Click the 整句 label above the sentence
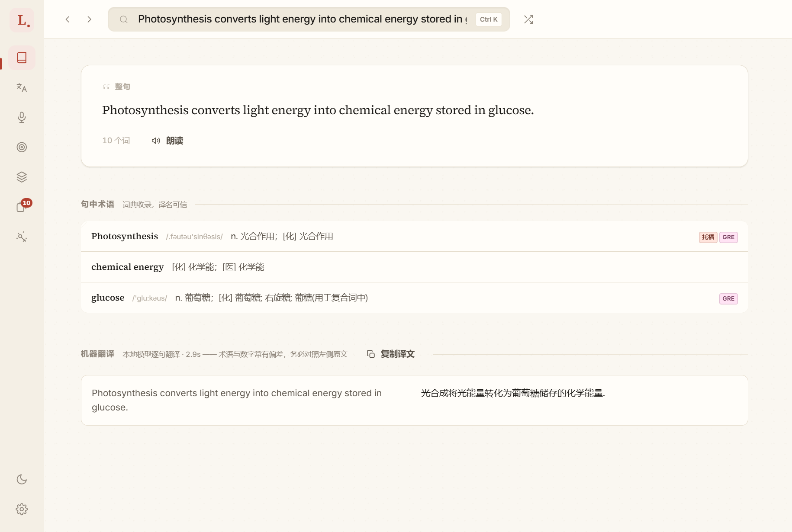 (x=122, y=87)
